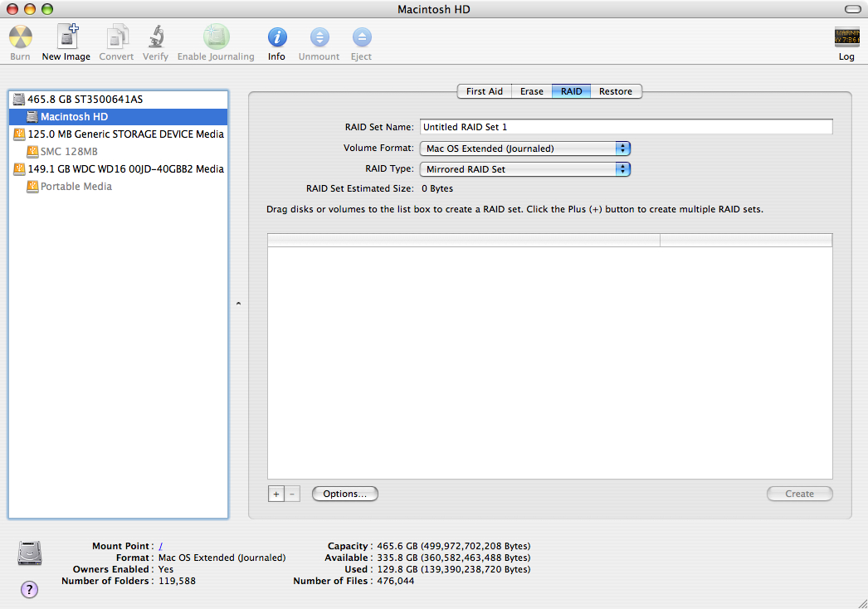Click the mount point path link
Viewport: 868px width, 609px height.
click(x=160, y=546)
